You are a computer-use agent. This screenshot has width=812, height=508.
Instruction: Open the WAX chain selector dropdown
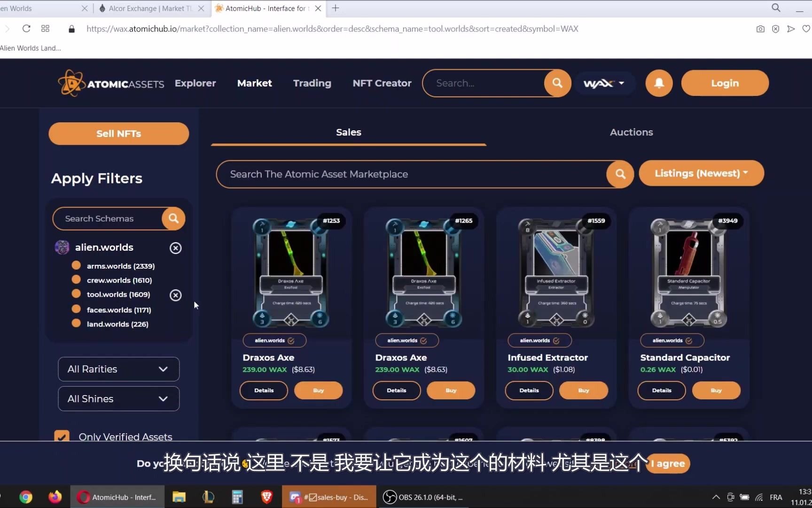pos(604,83)
